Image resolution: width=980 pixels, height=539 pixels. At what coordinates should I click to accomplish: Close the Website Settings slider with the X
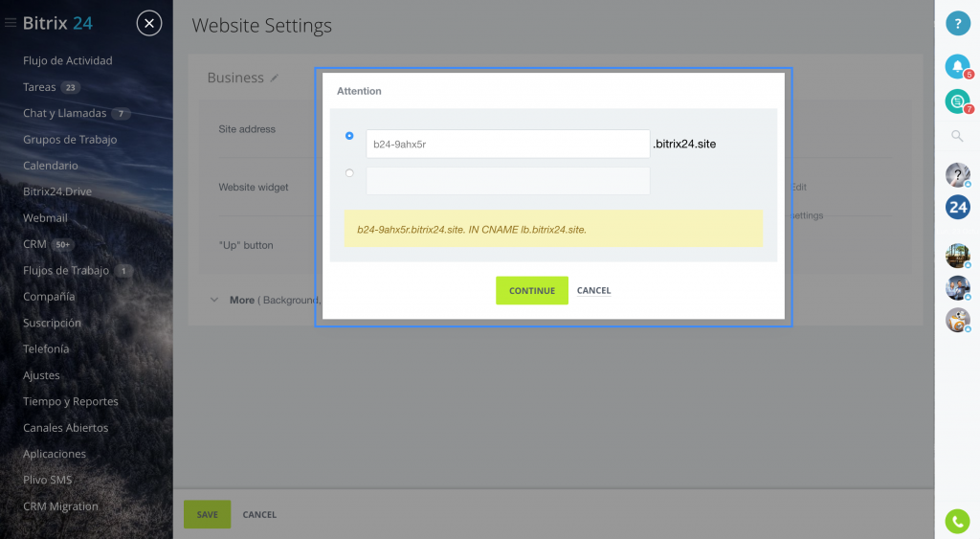pos(148,23)
